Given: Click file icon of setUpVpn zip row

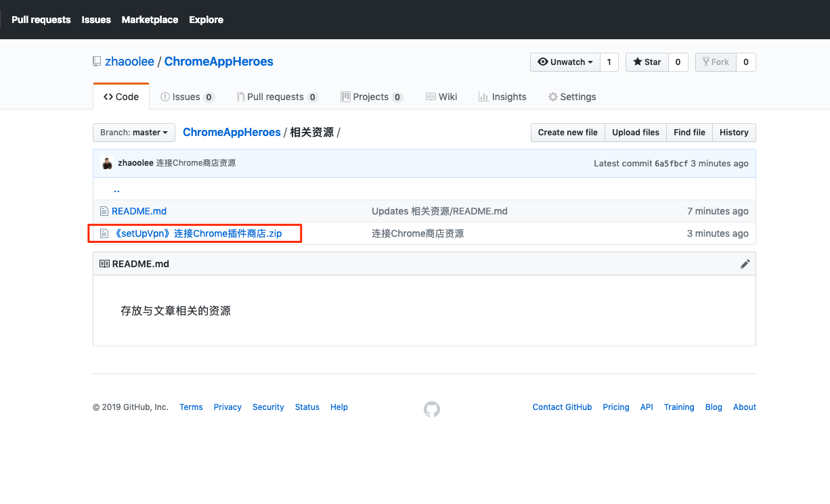Looking at the screenshot, I should [x=104, y=233].
